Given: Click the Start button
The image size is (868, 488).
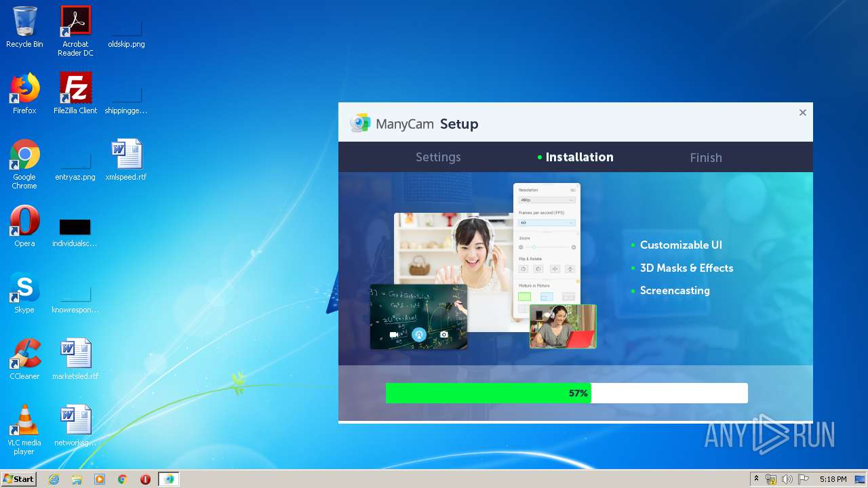Looking at the screenshot, I should [x=18, y=479].
